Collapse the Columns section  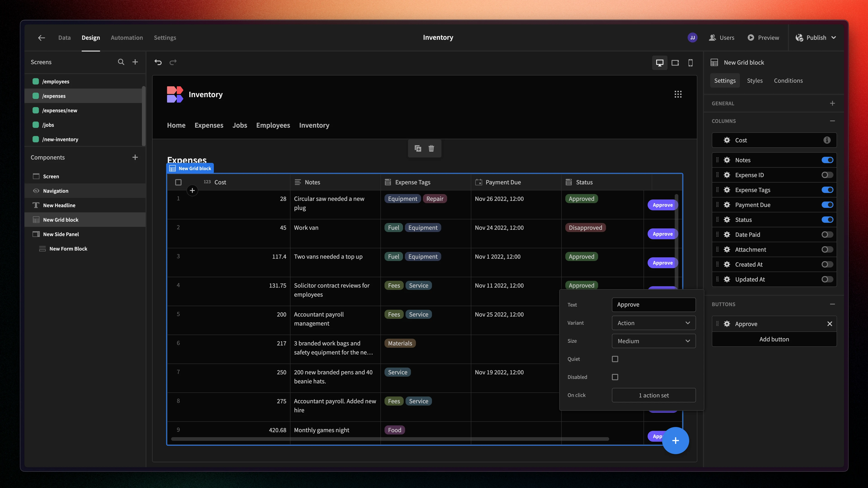[x=832, y=121]
